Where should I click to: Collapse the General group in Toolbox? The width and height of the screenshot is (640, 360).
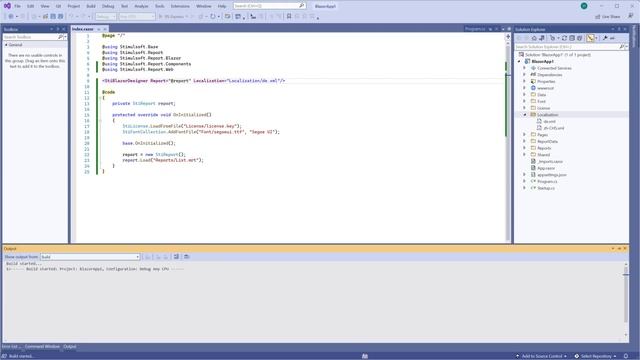pyautogui.click(x=6, y=45)
